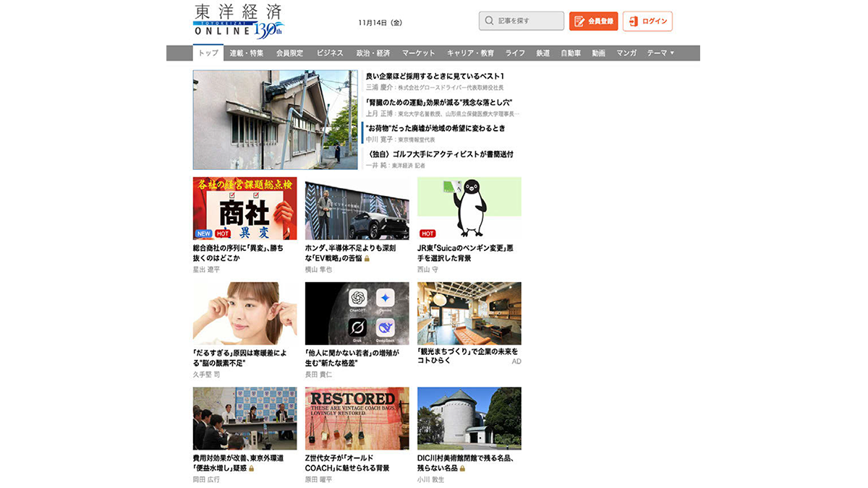Screen dimensions: 868x488
Task: Open the 政治・経済 menu item
Action: [373, 53]
